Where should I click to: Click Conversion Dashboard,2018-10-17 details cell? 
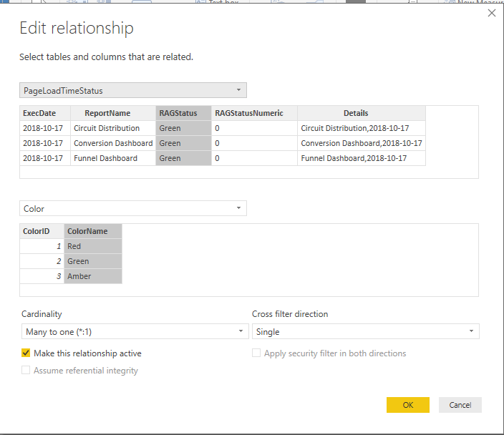pyautogui.click(x=362, y=143)
